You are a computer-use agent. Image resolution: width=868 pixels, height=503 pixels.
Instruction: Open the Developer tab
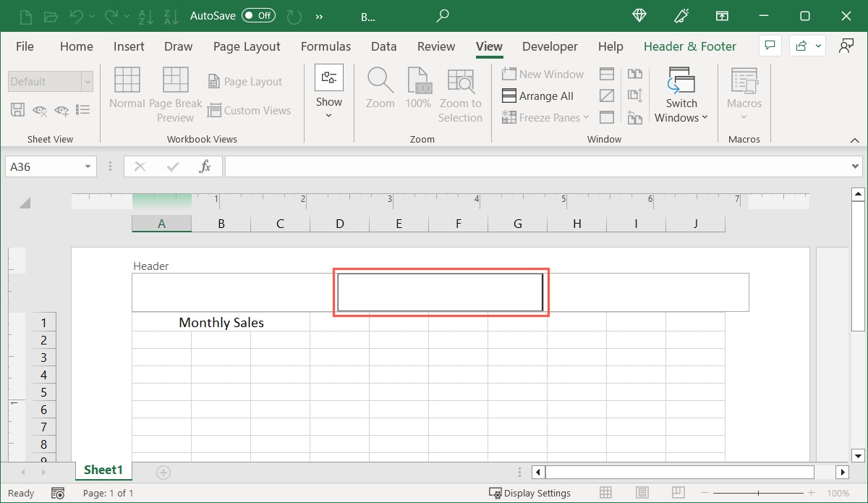[x=550, y=46]
